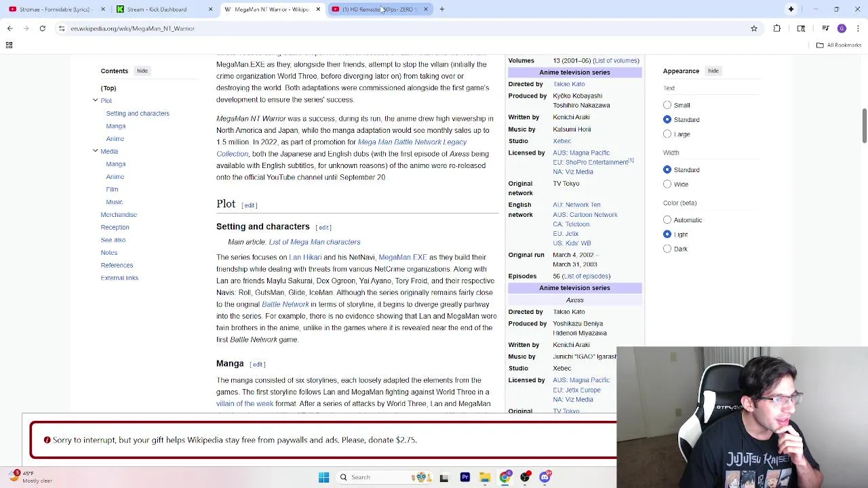Click the address bar URL

(x=132, y=28)
